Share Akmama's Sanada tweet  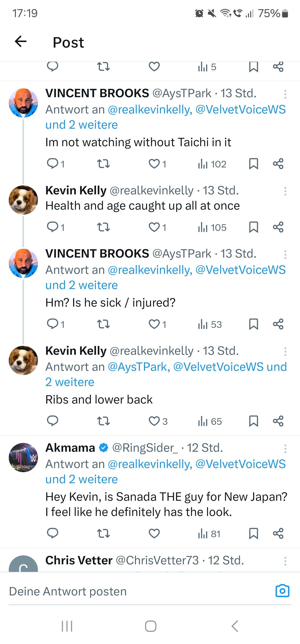tap(278, 533)
